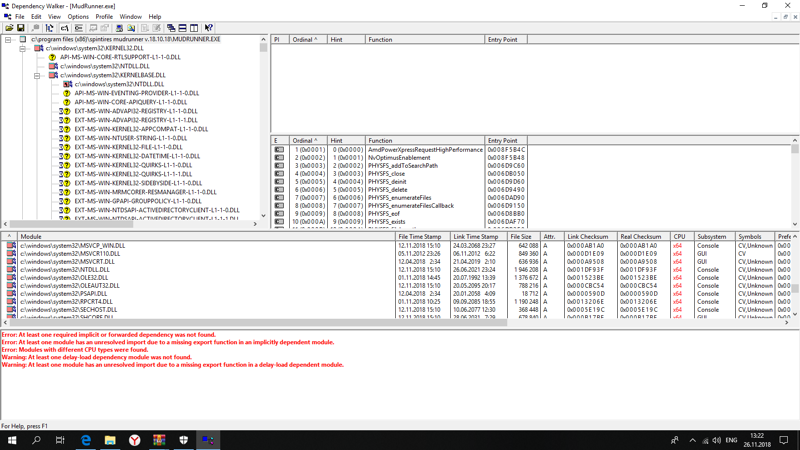Viewport: 800px width, 450px height.
Task: Sort exports by Entry Point column header
Action: pyautogui.click(x=506, y=140)
